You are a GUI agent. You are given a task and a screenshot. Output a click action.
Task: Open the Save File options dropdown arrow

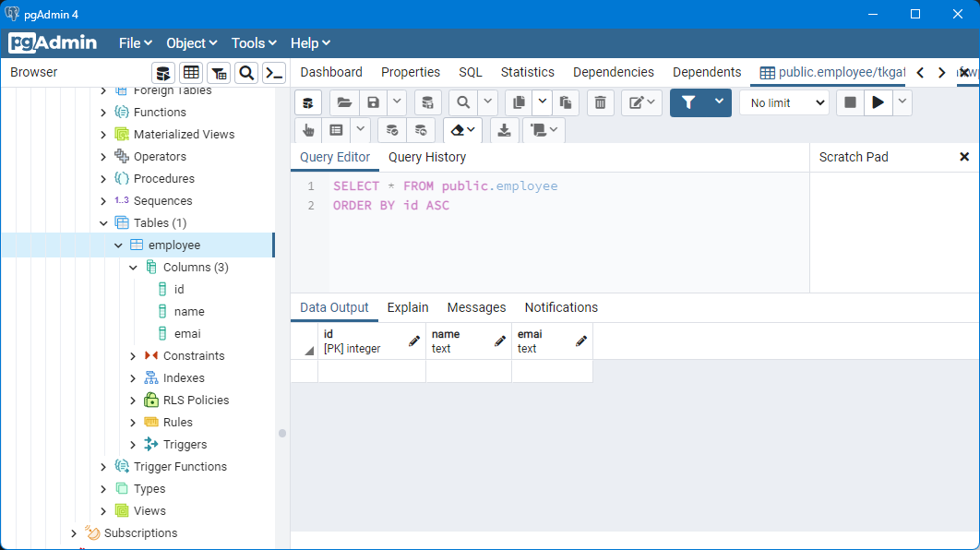(x=397, y=102)
